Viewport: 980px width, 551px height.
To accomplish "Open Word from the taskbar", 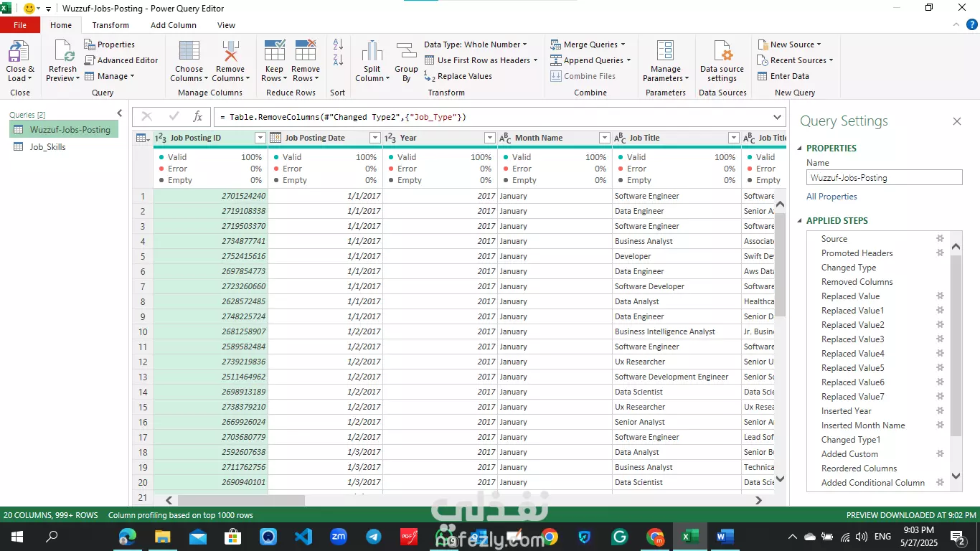I will (725, 536).
